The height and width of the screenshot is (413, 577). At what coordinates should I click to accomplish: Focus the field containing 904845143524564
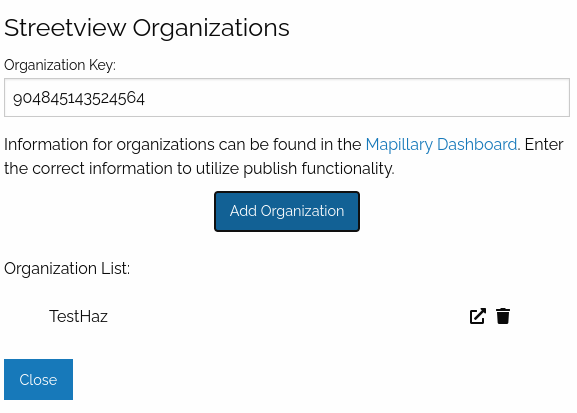click(x=287, y=98)
